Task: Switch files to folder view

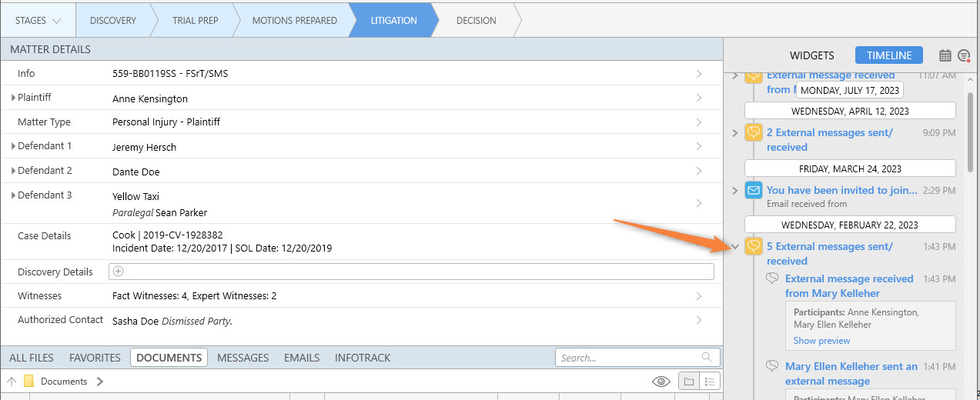Action: pos(688,382)
